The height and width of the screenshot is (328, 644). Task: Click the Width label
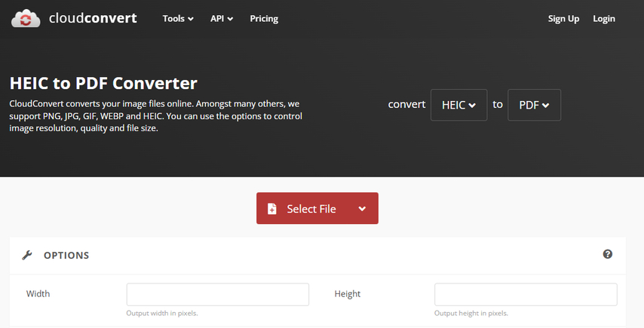pyautogui.click(x=38, y=294)
